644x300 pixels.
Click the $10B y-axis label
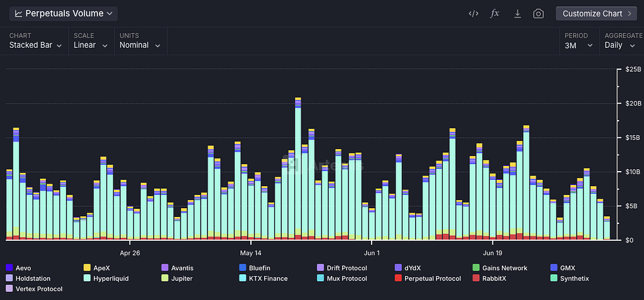pos(631,171)
